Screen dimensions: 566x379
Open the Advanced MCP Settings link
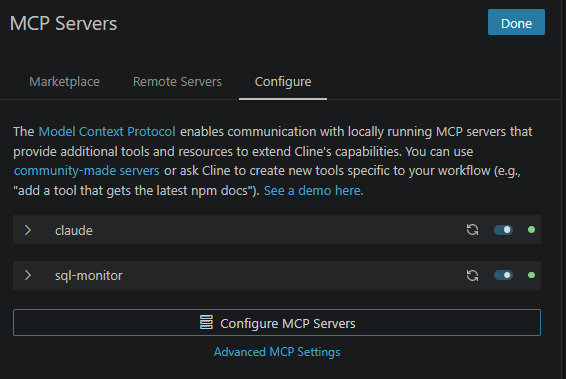(277, 352)
